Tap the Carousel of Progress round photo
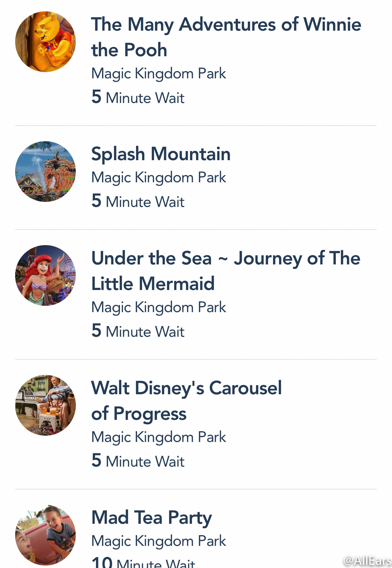Image resolution: width=392 pixels, height=568 pixels. coord(45,405)
